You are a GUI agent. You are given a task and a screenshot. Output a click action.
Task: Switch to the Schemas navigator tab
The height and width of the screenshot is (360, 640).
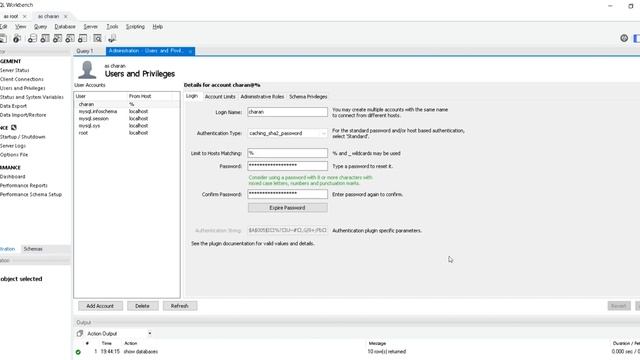[33, 249]
